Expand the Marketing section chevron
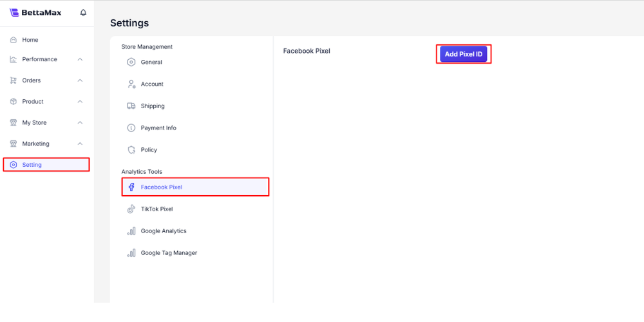Viewport: 644px width, 322px height. tap(80, 144)
